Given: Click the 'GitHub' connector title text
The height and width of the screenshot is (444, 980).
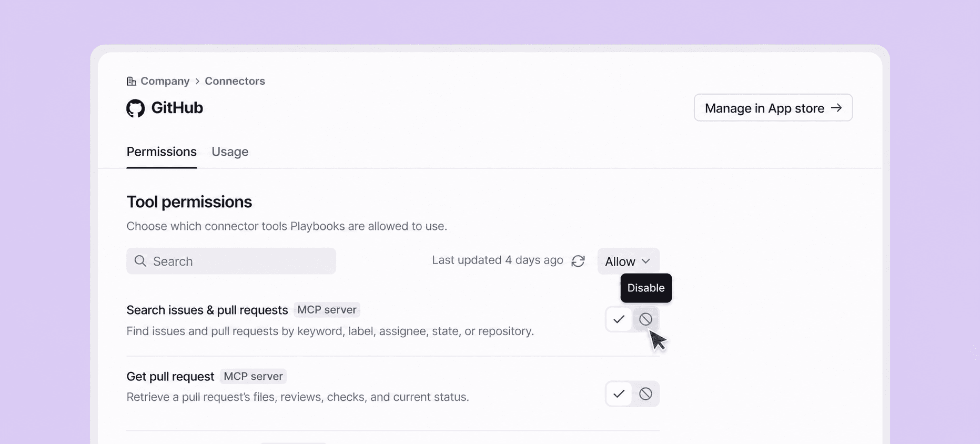Looking at the screenshot, I should (177, 108).
